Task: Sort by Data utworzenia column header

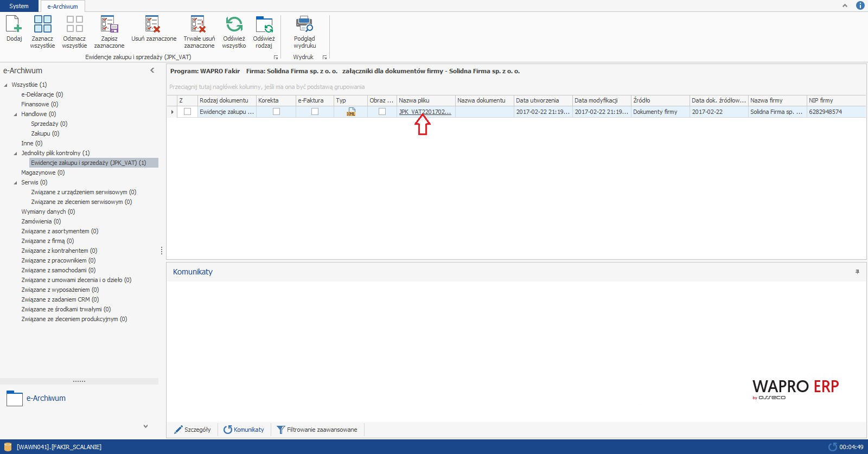Action: (543, 100)
